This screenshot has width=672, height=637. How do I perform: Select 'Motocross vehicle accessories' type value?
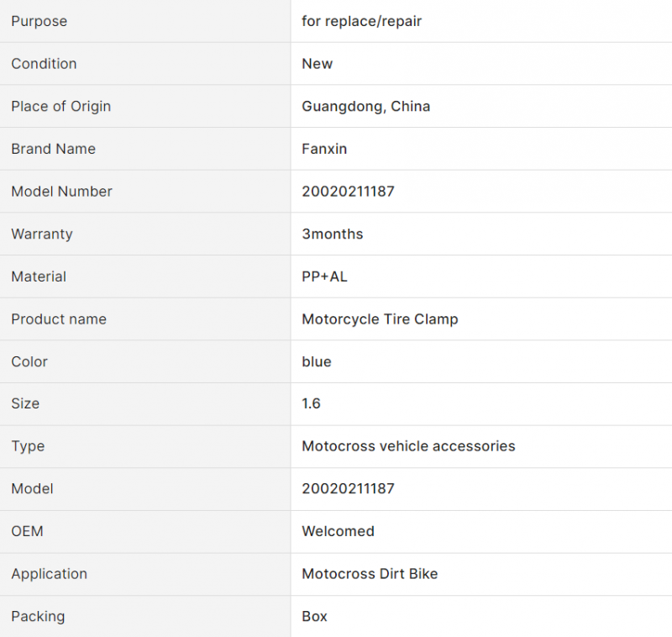coord(408,446)
